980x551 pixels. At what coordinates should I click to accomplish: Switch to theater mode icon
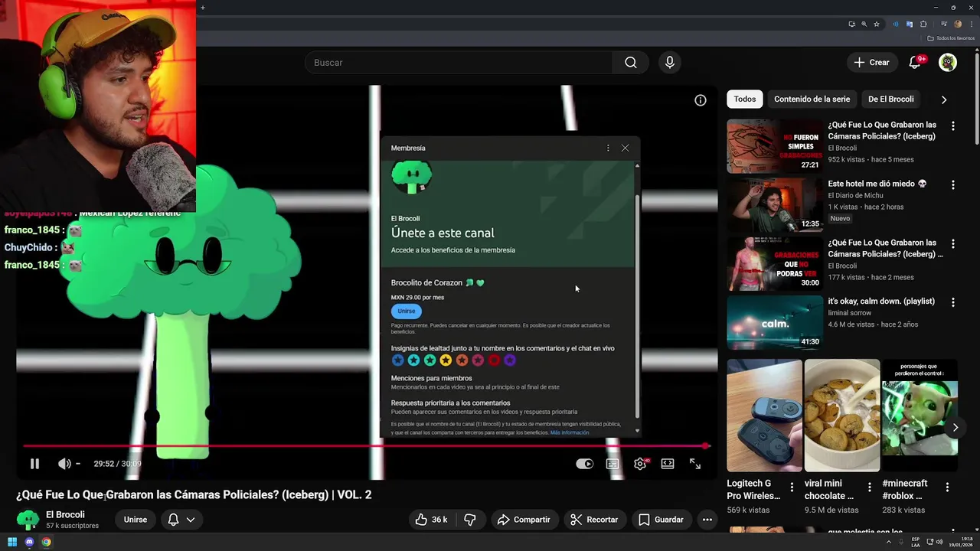668,464
